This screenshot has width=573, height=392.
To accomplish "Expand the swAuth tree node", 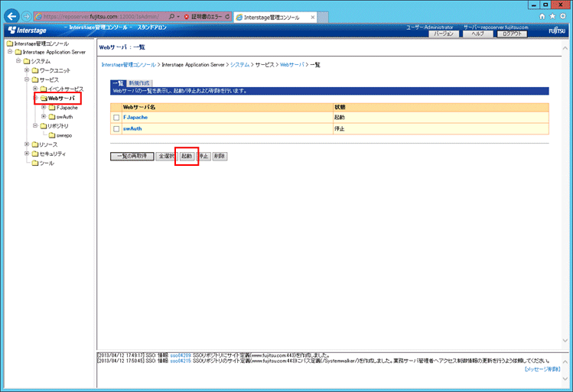I will (44, 116).
